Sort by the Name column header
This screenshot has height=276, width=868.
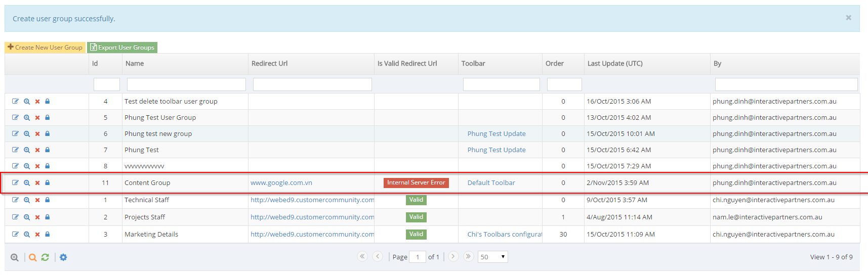point(135,64)
